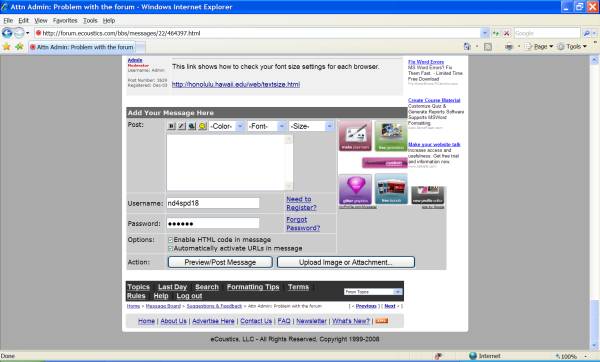Click the Preview/Post Message button
The height and width of the screenshot is (362, 600).
220,262
